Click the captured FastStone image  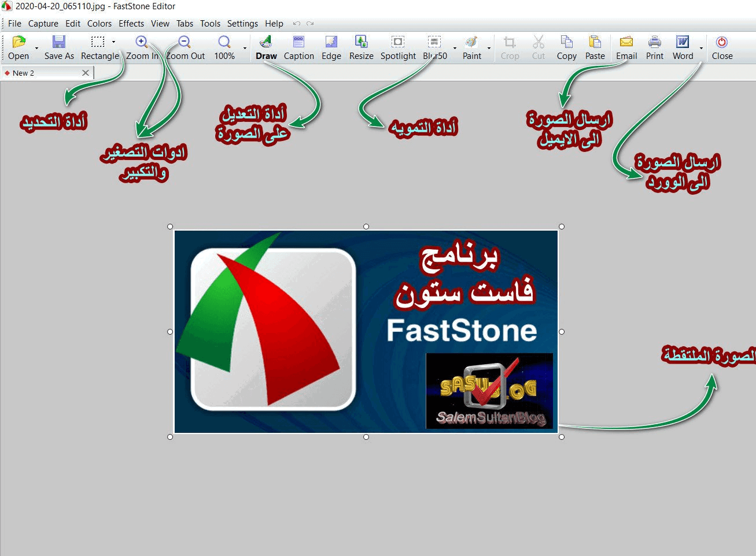click(366, 331)
